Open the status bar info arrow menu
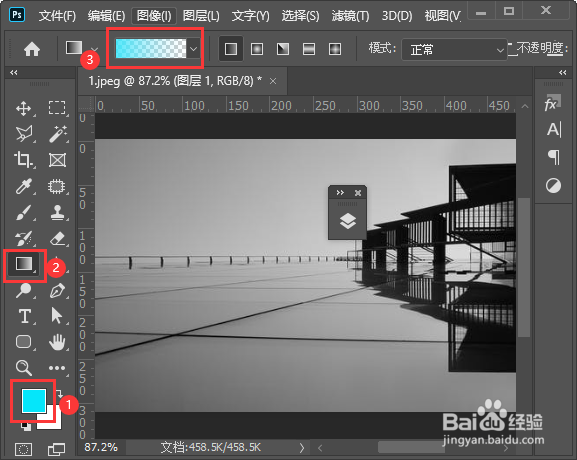577x460 pixels. [302, 447]
